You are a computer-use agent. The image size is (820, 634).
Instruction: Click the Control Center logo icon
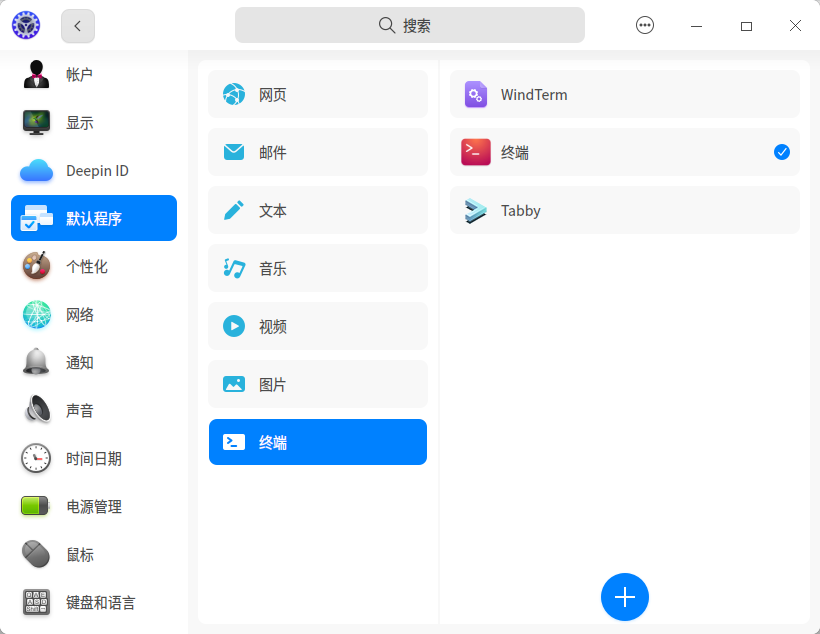pyautogui.click(x=26, y=25)
